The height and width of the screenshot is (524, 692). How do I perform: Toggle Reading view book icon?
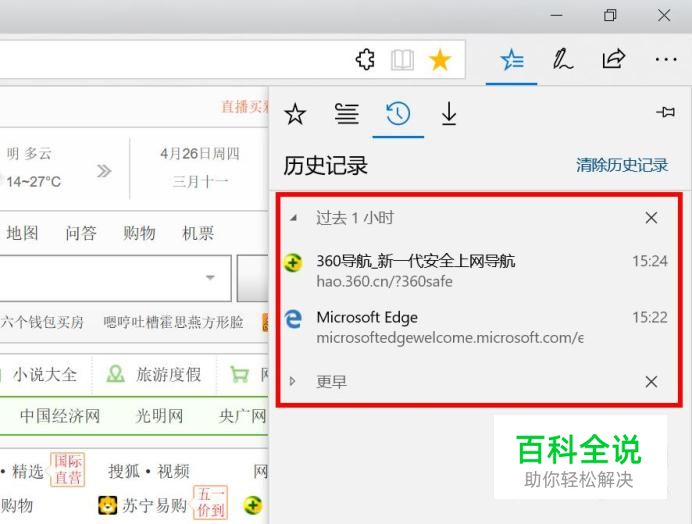coord(402,60)
